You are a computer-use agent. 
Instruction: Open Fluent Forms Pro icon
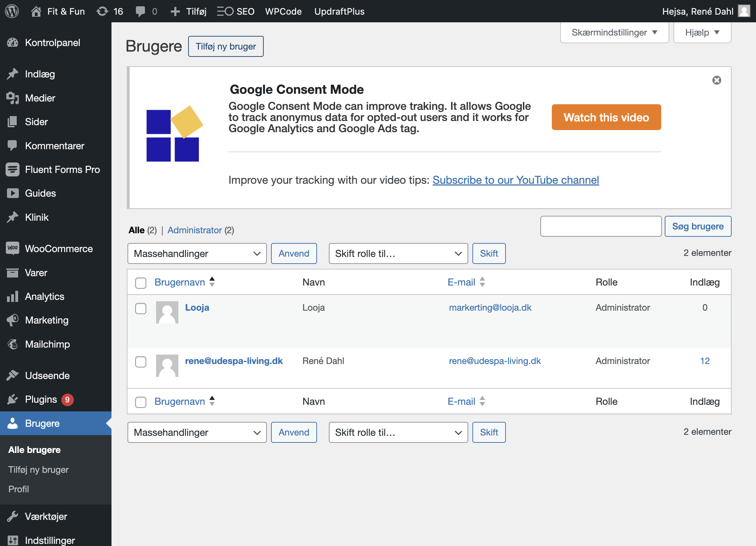[13, 169]
